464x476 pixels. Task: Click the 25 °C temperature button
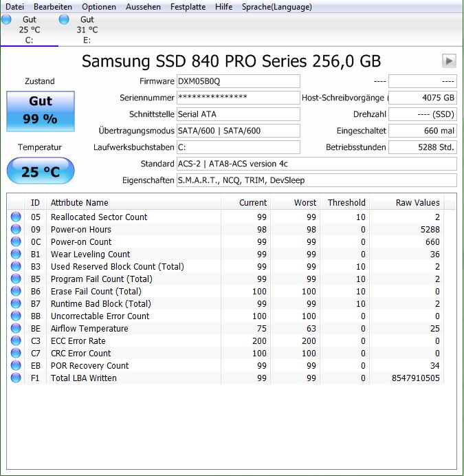click(41, 171)
